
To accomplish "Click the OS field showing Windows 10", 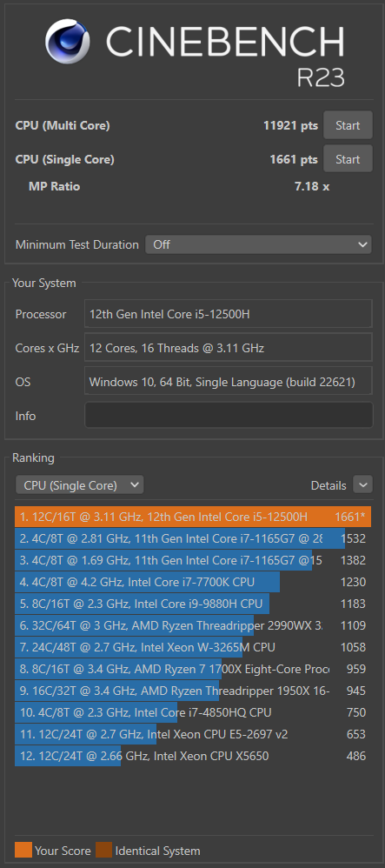I will 229,382.
